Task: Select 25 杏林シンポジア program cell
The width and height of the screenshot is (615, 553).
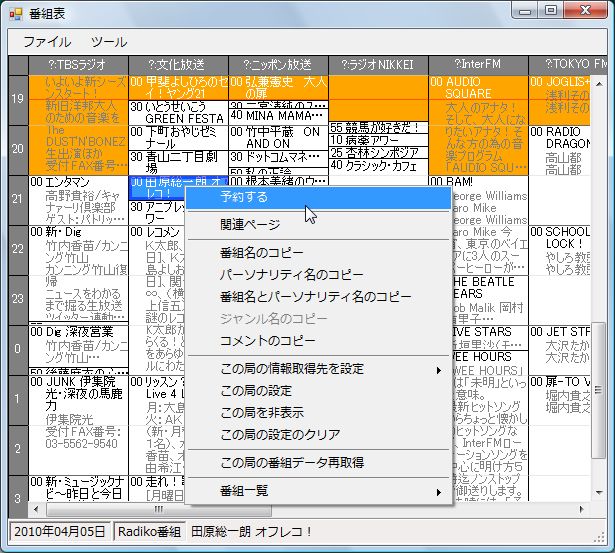Action: [x=378, y=153]
